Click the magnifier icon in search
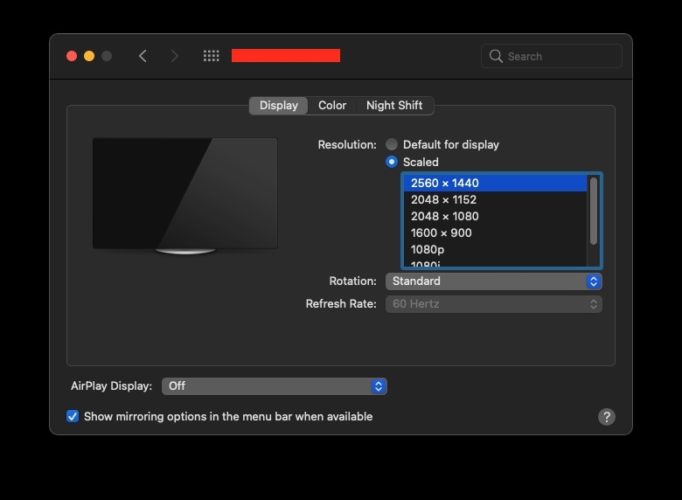The height and width of the screenshot is (500, 682). (x=495, y=56)
